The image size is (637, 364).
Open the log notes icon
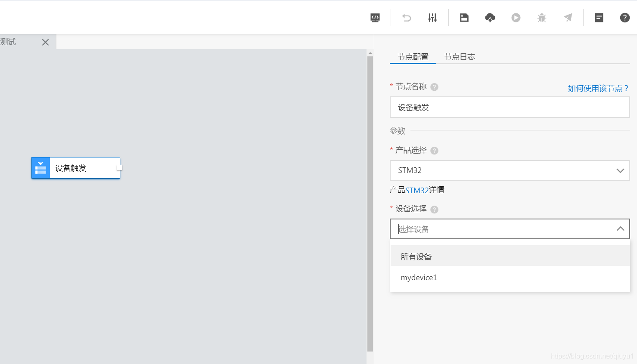(x=599, y=18)
